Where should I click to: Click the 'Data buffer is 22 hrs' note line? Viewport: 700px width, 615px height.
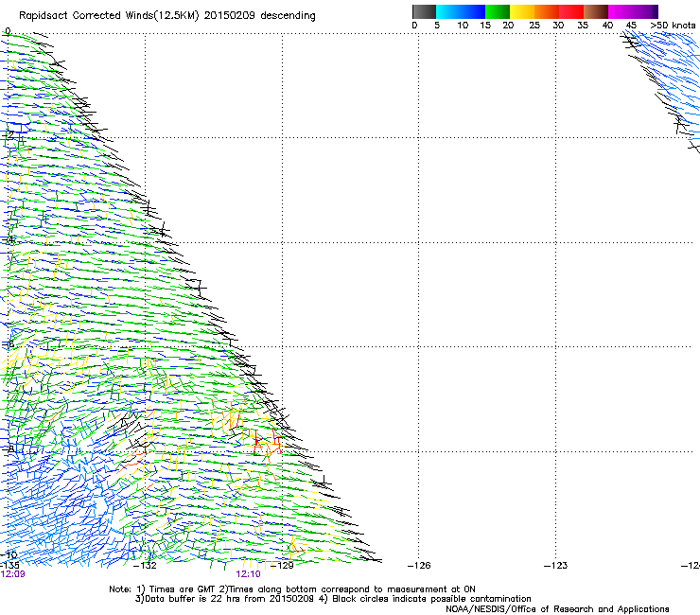click(333, 599)
